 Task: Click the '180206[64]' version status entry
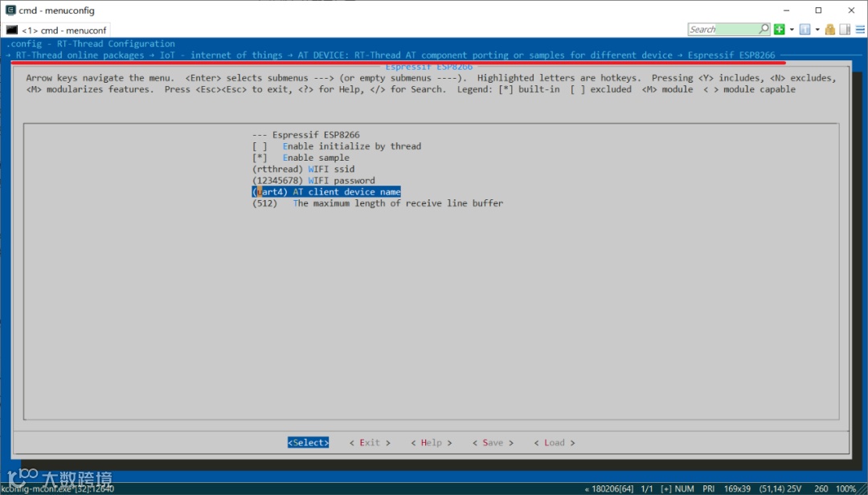pyautogui.click(x=612, y=489)
